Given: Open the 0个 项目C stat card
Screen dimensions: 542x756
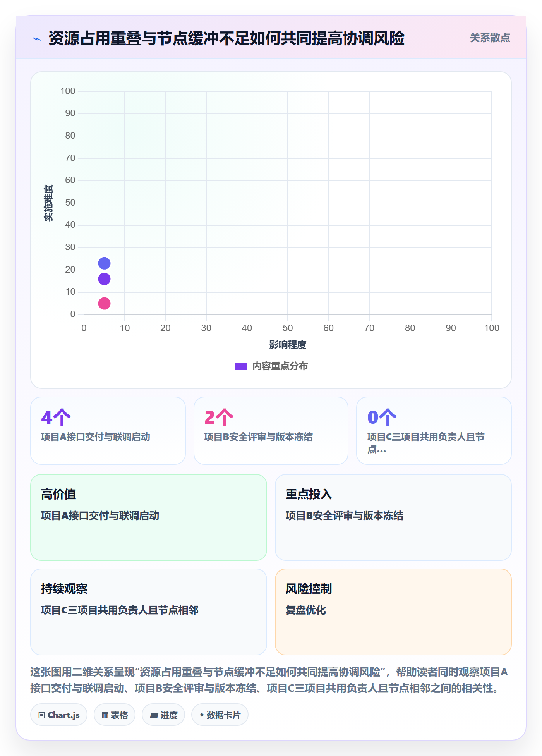Looking at the screenshot, I should point(434,431).
